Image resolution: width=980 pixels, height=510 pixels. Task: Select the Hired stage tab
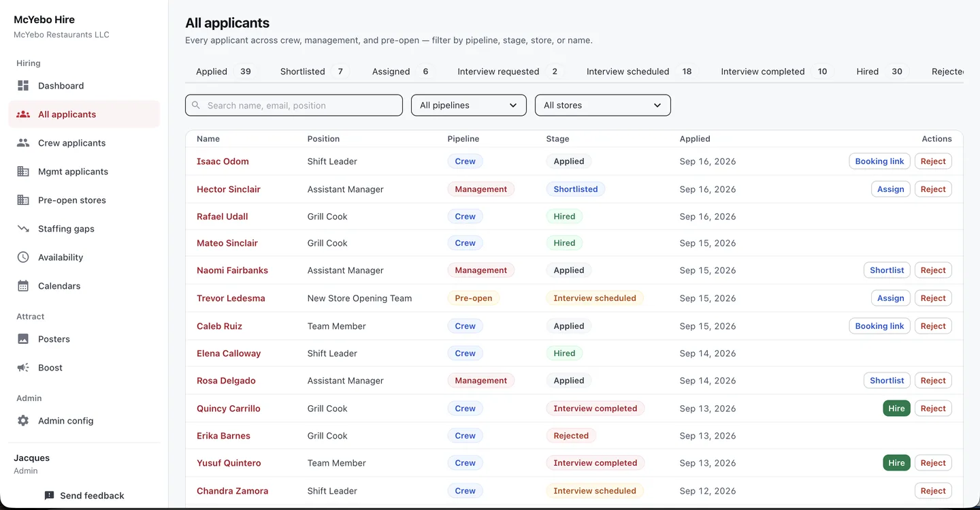point(883,71)
